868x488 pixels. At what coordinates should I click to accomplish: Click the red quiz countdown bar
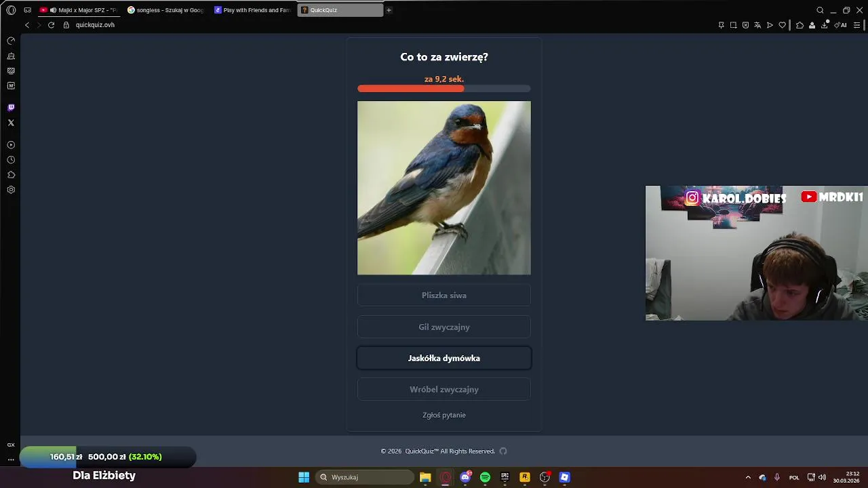(x=444, y=88)
